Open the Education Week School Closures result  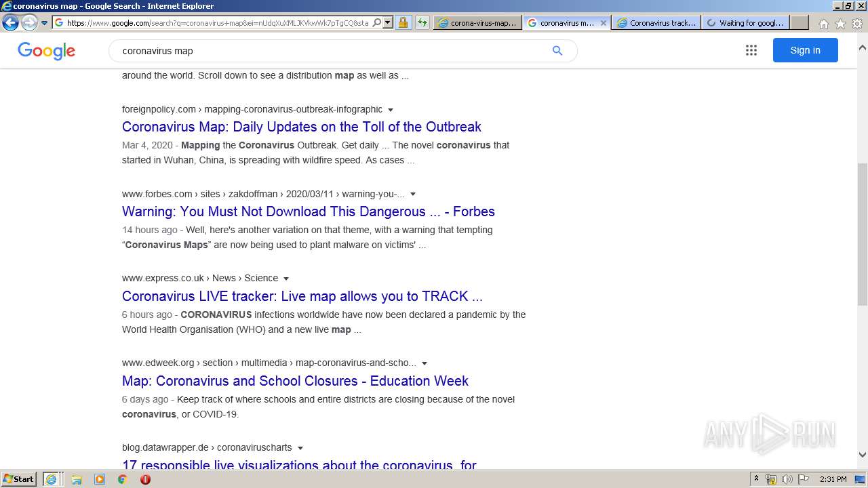[295, 381]
